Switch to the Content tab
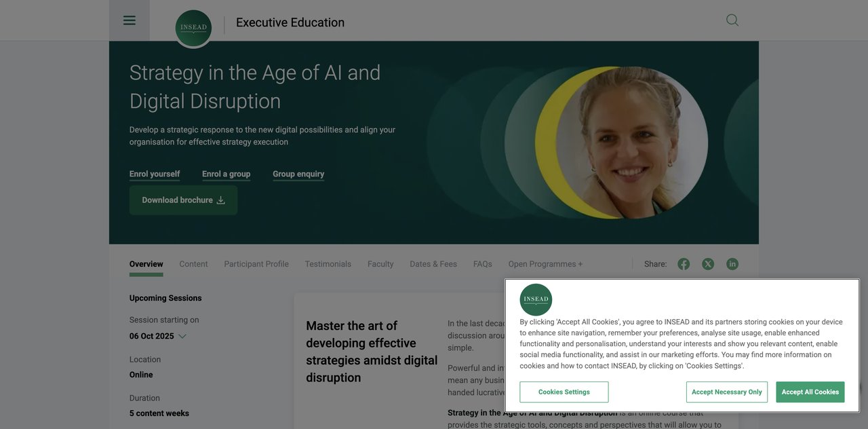Screen dimensions: 868x429 (x=193, y=264)
